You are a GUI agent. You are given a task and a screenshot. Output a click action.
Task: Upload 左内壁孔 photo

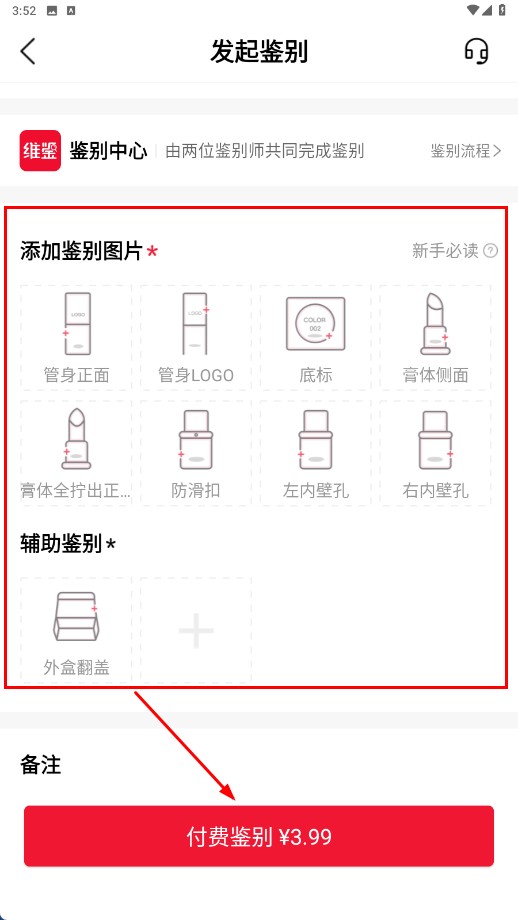pyautogui.click(x=316, y=453)
